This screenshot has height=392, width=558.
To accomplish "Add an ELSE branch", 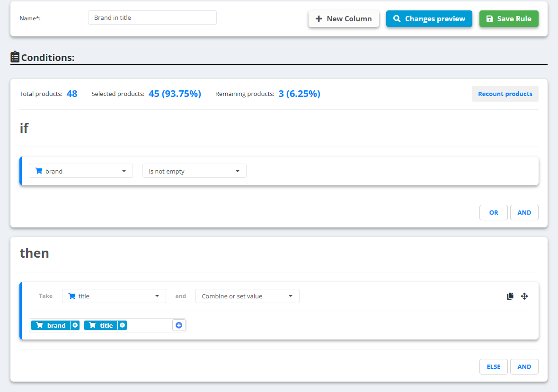I will tap(494, 367).
